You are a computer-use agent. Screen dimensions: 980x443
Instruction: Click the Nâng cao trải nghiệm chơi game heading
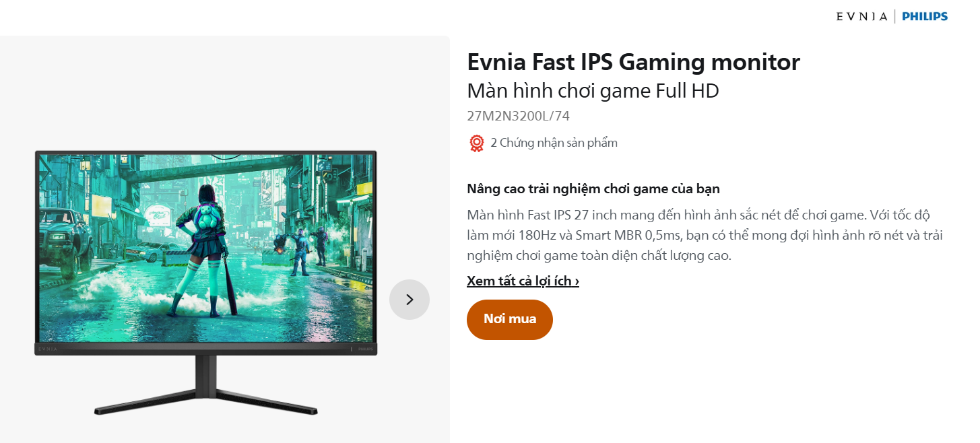point(593,189)
